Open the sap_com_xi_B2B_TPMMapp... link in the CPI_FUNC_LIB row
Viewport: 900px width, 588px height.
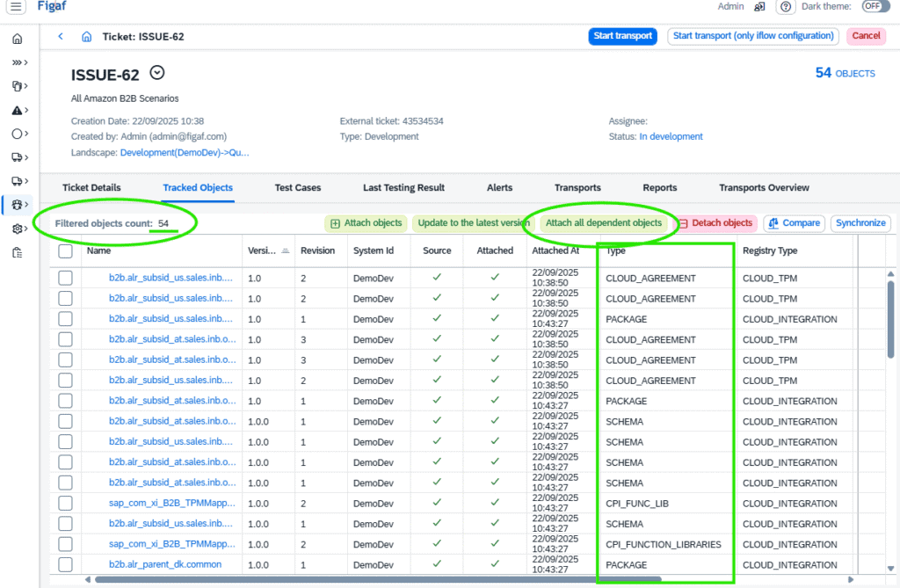(171, 503)
